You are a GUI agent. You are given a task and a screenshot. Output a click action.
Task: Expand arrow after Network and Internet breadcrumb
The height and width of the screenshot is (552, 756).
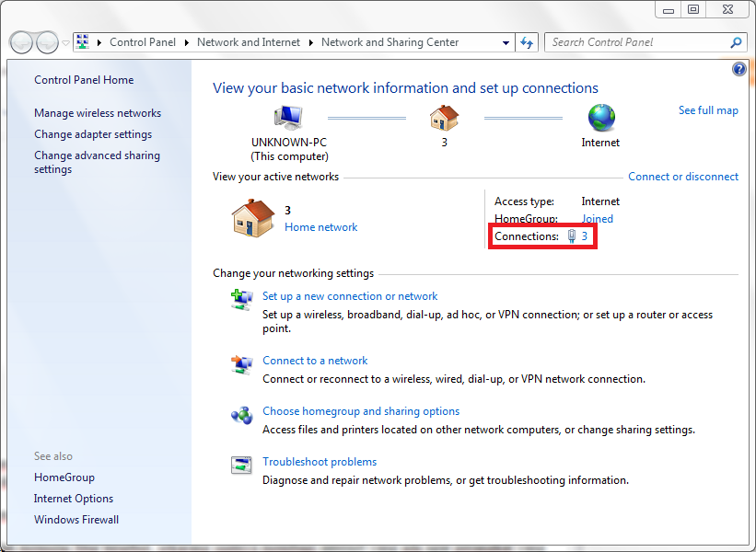tap(311, 42)
